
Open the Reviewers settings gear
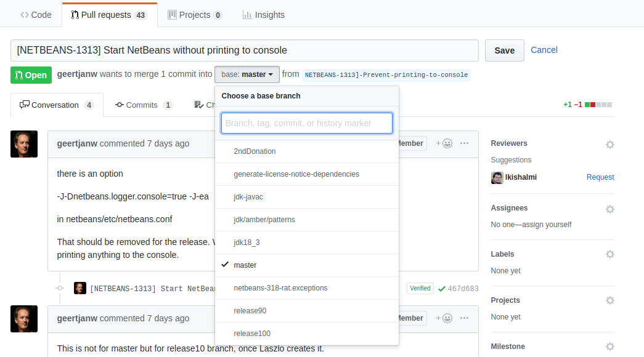[610, 144]
